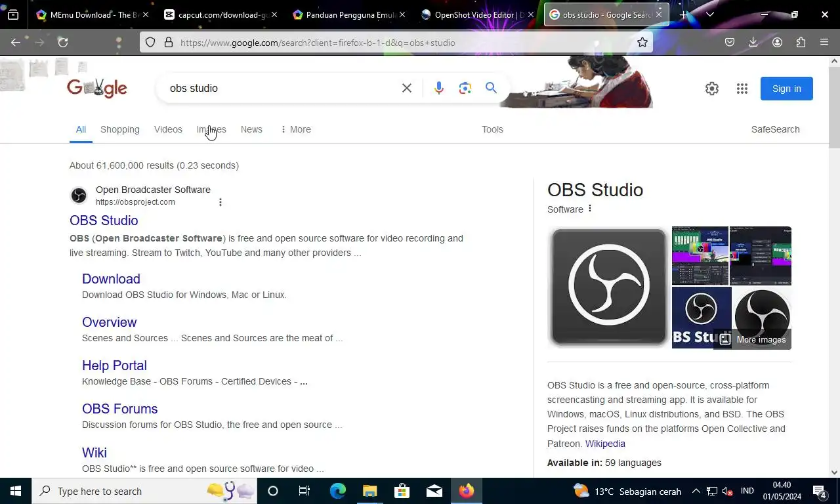Open the search Tools options
Screen dimensions: 840x504
point(492,129)
